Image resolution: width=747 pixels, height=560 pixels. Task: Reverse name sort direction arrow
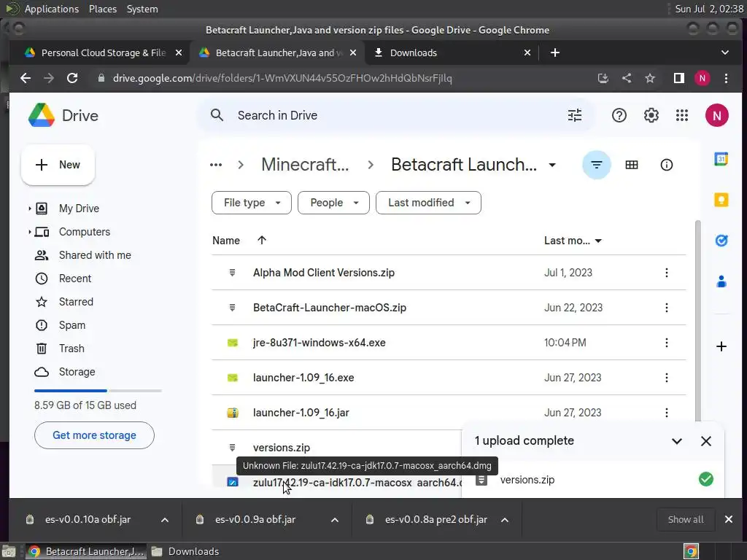(262, 240)
